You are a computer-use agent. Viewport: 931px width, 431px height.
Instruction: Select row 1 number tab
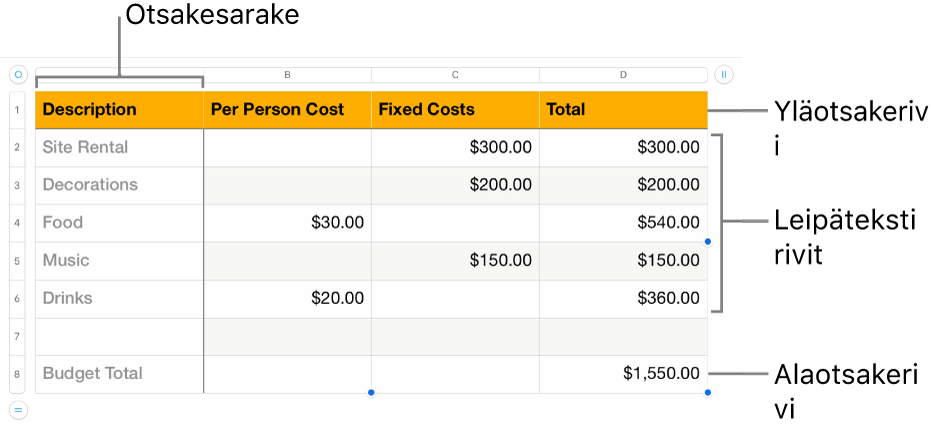point(18,110)
